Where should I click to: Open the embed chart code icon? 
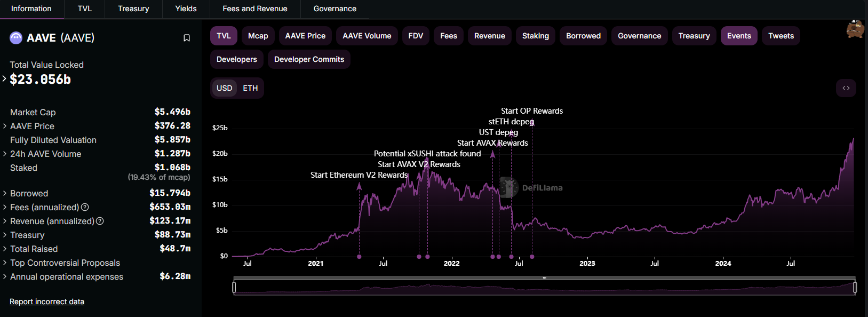[x=846, y=88]
